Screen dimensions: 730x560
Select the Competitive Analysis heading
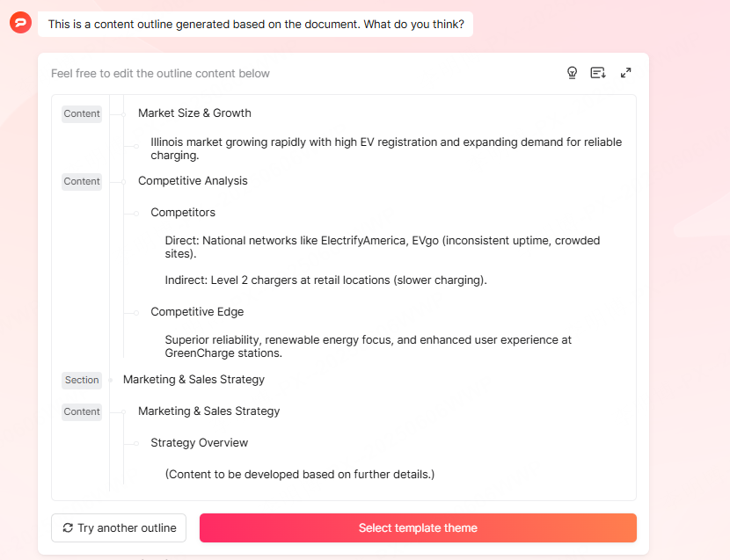[192, 180]
